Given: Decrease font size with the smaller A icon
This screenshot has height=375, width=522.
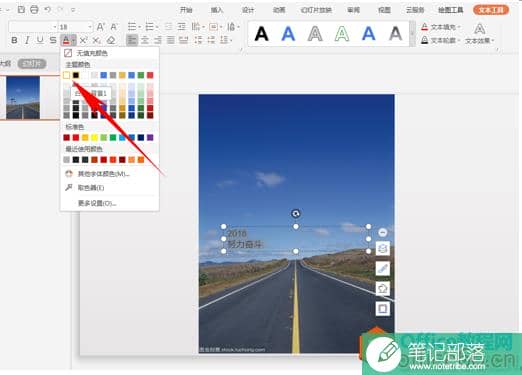Looking at the screenshot, I should 114,26.
